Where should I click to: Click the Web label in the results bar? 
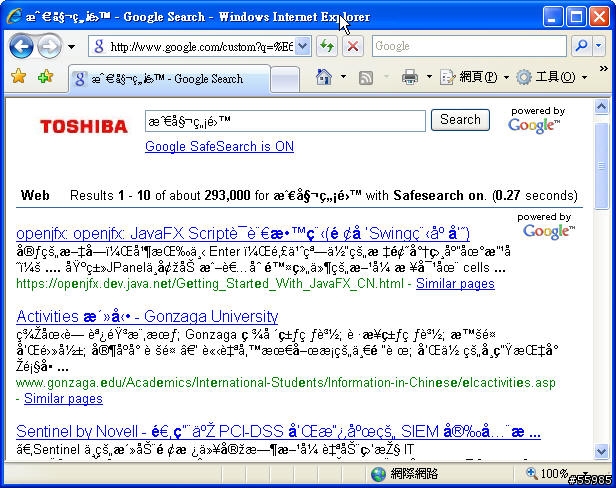tap(35, 195)
